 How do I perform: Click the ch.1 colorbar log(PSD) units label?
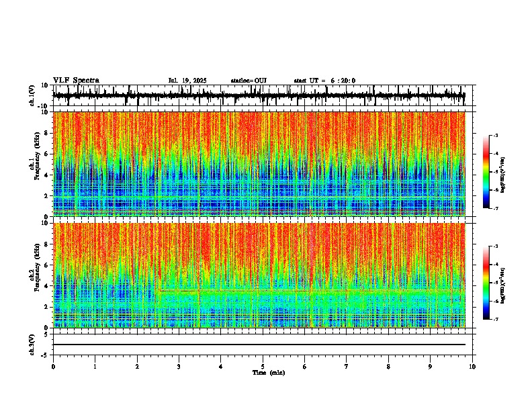pos(503,175)
